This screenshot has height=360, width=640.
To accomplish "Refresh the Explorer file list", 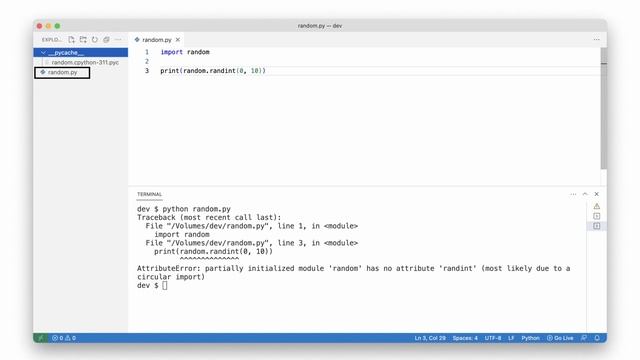I will 95,40.
